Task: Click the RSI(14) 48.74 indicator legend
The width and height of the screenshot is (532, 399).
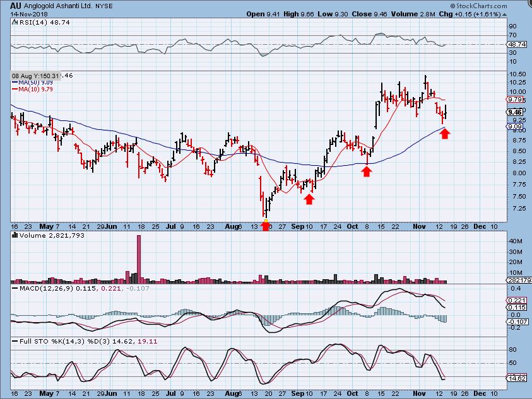Action: (x=44, y=22)
